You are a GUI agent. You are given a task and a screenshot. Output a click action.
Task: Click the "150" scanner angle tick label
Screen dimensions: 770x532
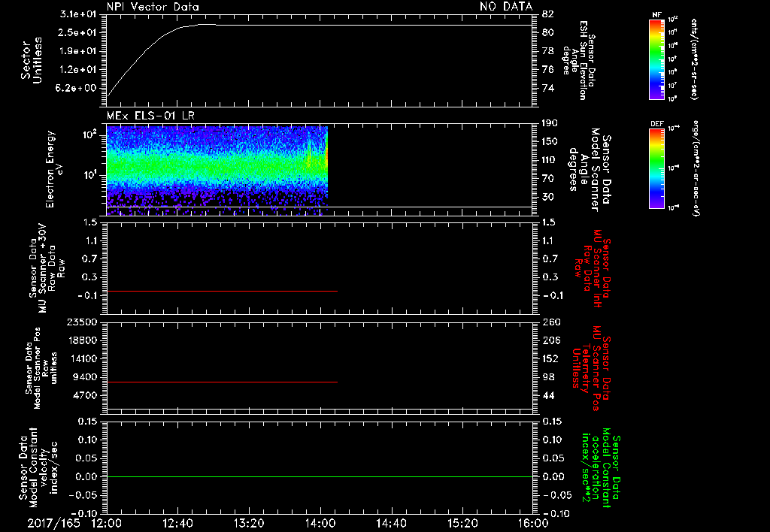coord(550,141)
